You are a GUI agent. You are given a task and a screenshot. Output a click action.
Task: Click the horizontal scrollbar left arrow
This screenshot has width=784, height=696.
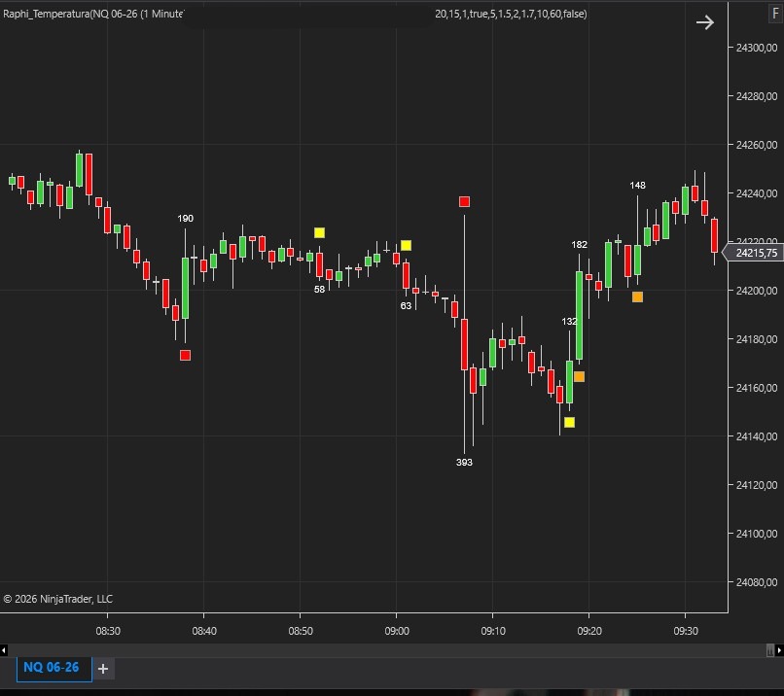click(x=5, y=649)
